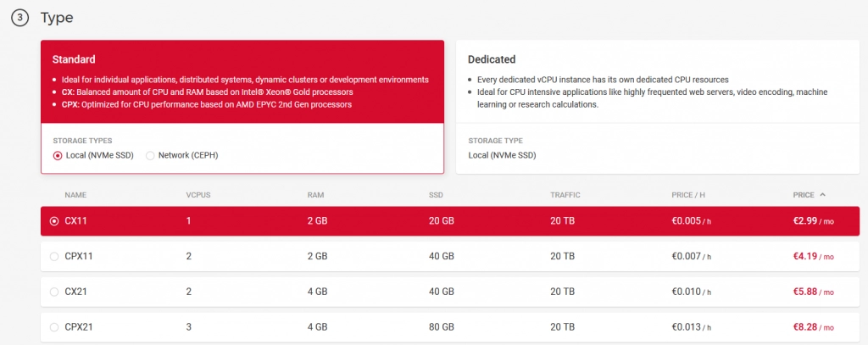Click the step 3 circle icon
Image resolution: width=868 pixels, height=345 pixels.
pos(19,19)
